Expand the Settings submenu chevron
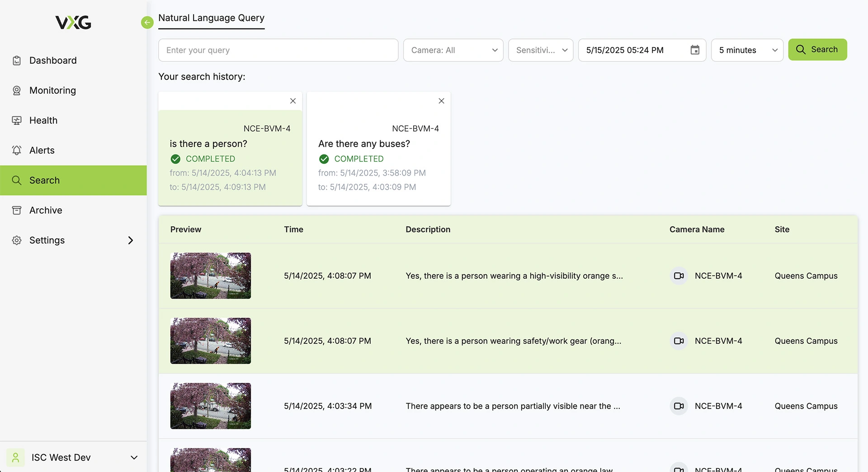The height and width of the screenshot is (472, 868). pos(131,240)
